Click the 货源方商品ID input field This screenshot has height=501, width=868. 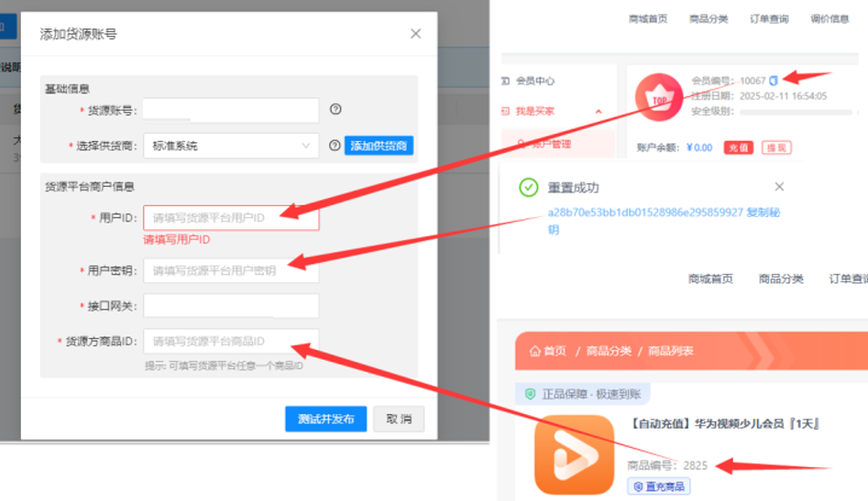tap(230, 342)
